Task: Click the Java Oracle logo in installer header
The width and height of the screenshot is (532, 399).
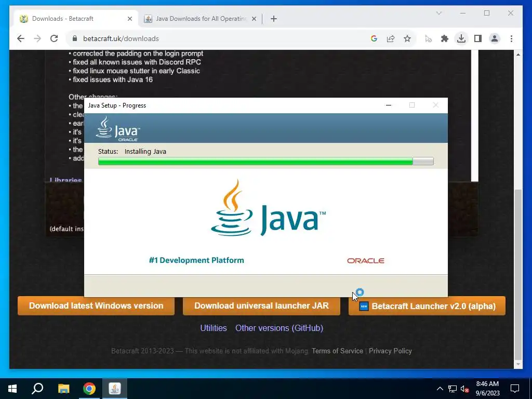Action: coord(118,129)
